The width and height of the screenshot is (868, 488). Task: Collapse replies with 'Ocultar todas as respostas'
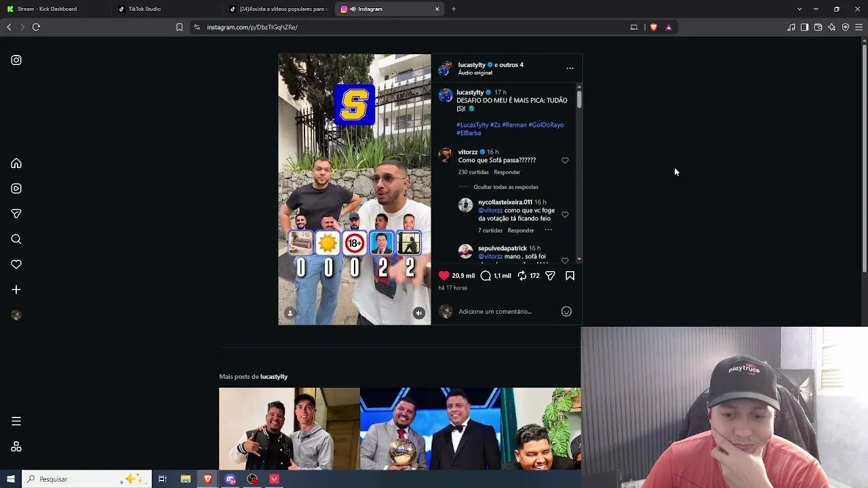pyautogui.click(x=506, y=187)
